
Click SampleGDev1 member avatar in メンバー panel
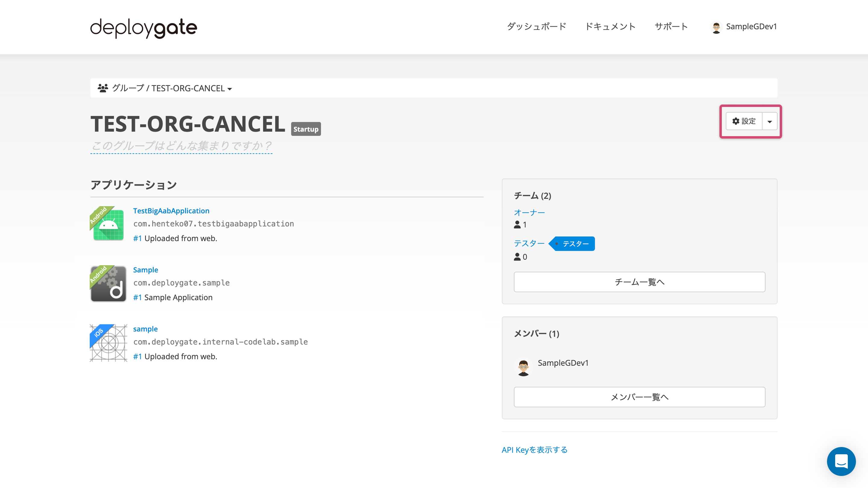[524, 367]
